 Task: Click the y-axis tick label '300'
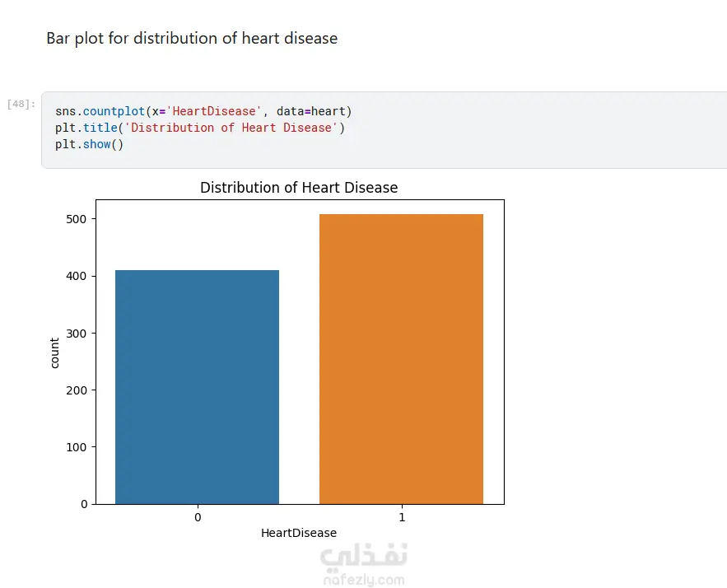pos(78,333)
